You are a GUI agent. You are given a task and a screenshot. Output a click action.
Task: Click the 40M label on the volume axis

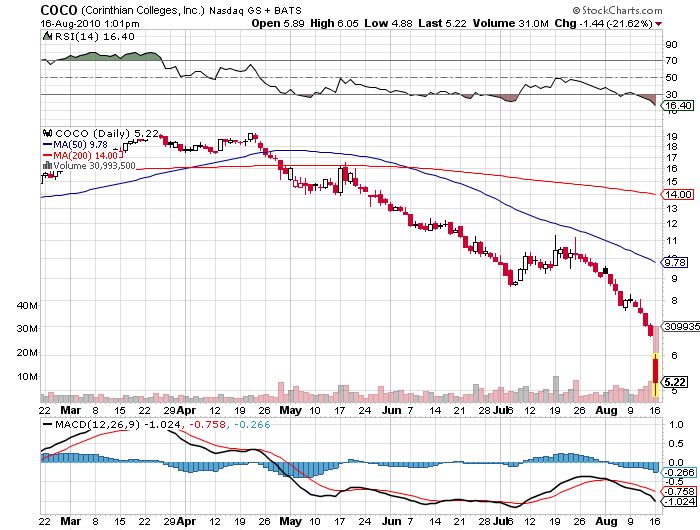(27, 305)
